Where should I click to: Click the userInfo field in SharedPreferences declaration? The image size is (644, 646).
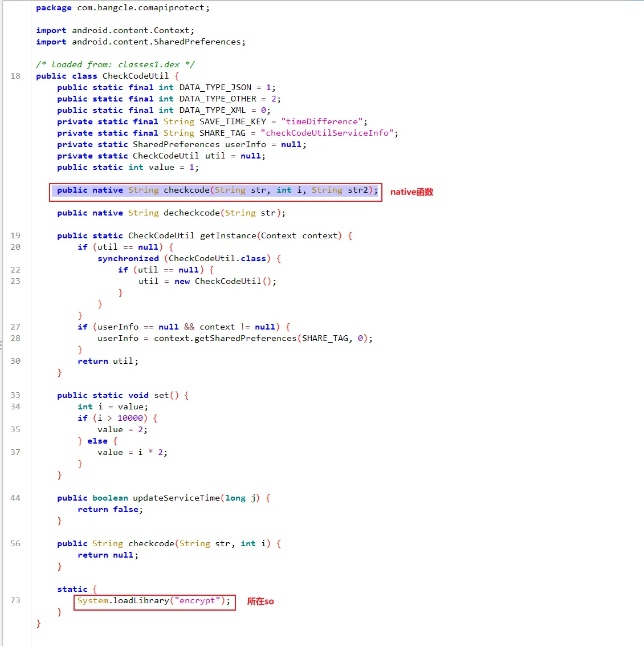(x=246, y=145)
